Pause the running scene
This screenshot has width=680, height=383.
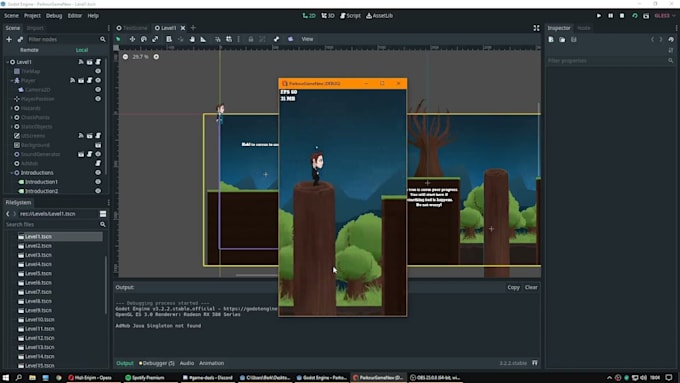point(611,16)
